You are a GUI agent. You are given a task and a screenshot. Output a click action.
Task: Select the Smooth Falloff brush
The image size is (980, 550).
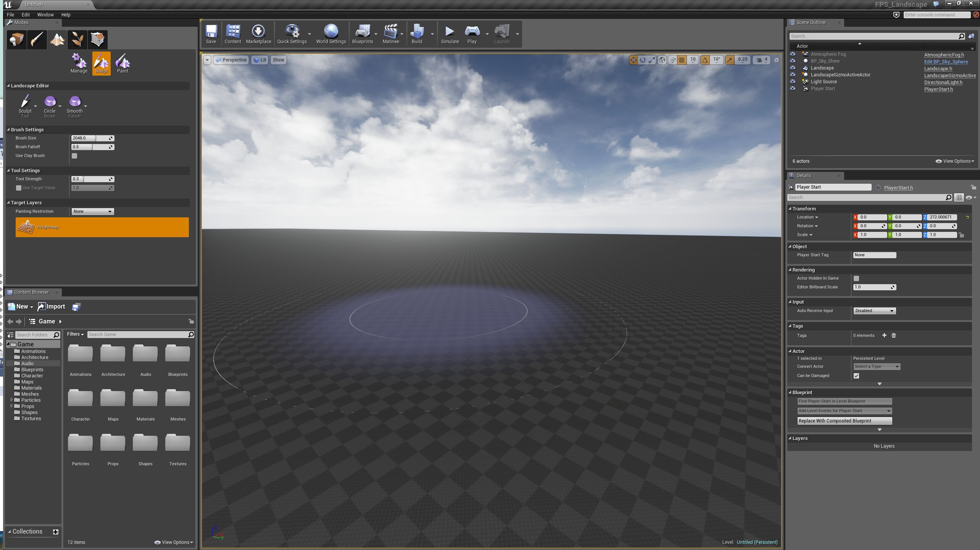point(75,102)
